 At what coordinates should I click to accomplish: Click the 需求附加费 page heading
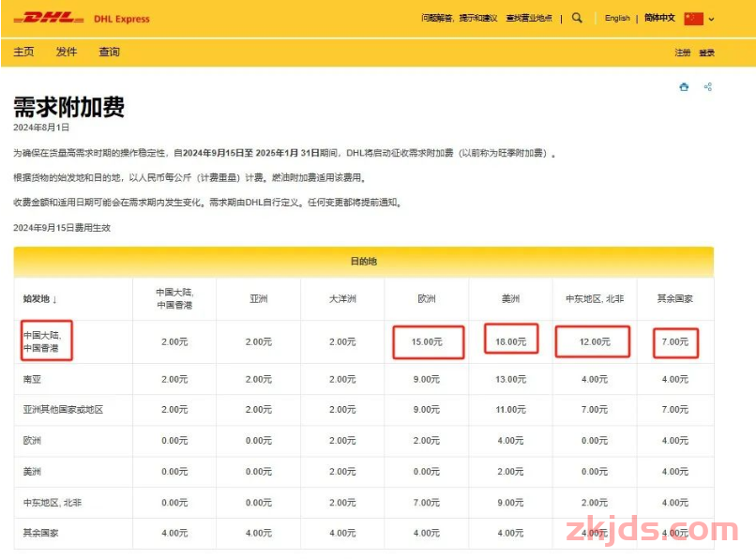coord(68,107)
